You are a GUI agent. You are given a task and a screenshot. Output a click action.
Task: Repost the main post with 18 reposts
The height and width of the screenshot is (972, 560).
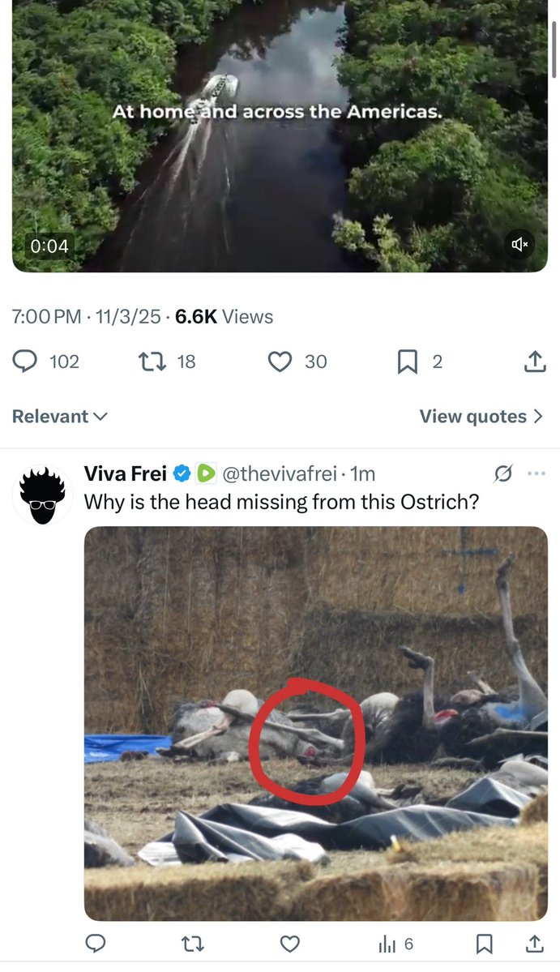click(152, 362)
